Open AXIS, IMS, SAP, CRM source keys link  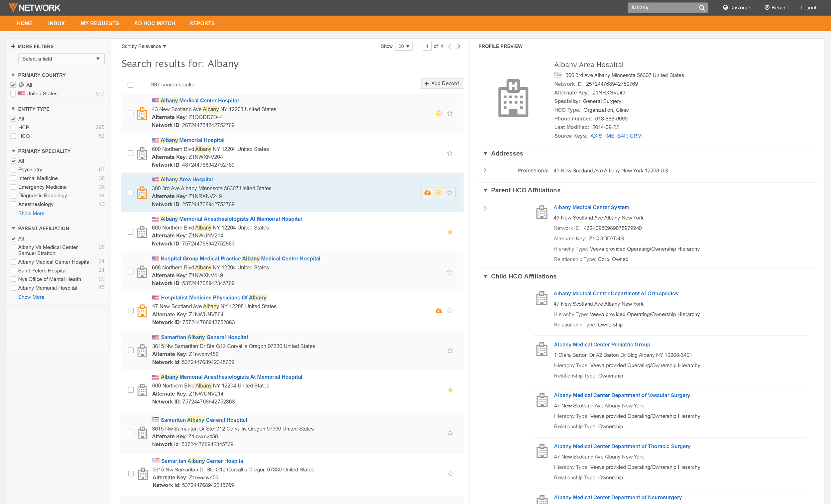tap(616, 136)
